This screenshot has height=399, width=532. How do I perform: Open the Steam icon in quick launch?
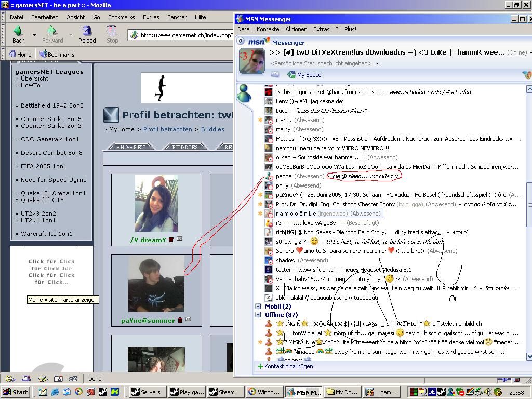pyautogui.click(x=102, y=392)
